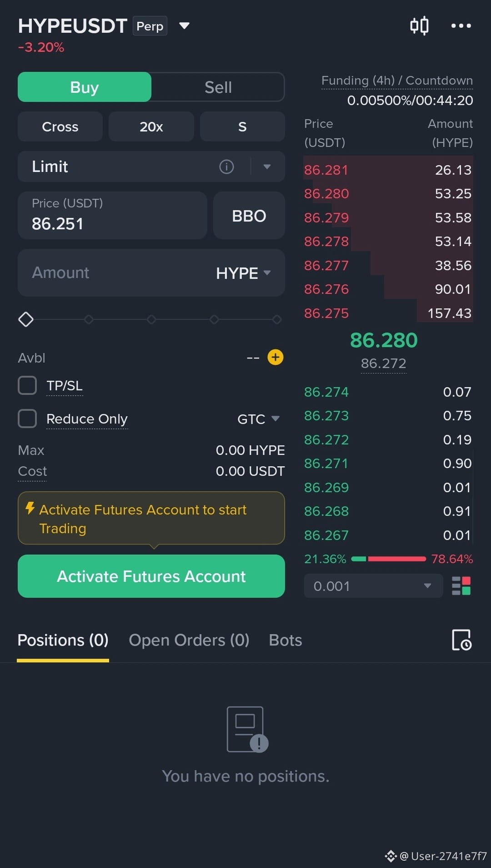Switch to the Open Orders (0) tab
This screenshot has height=868, width=491.
189,640
